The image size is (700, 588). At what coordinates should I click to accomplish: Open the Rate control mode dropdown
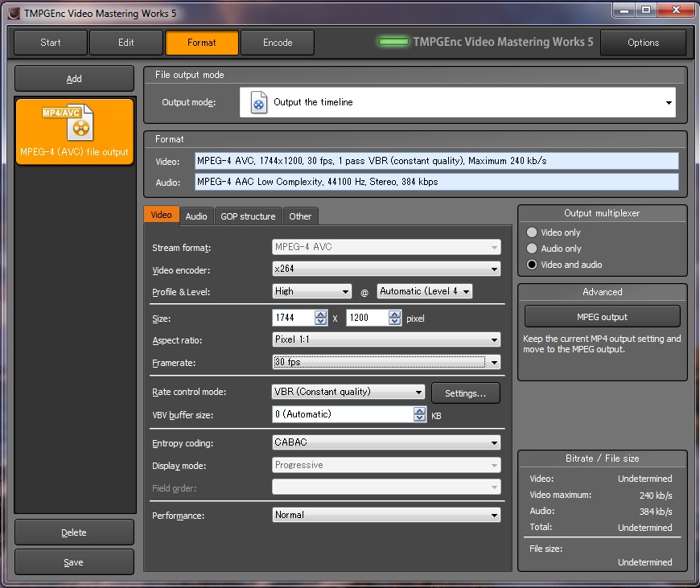pos(348,392)
